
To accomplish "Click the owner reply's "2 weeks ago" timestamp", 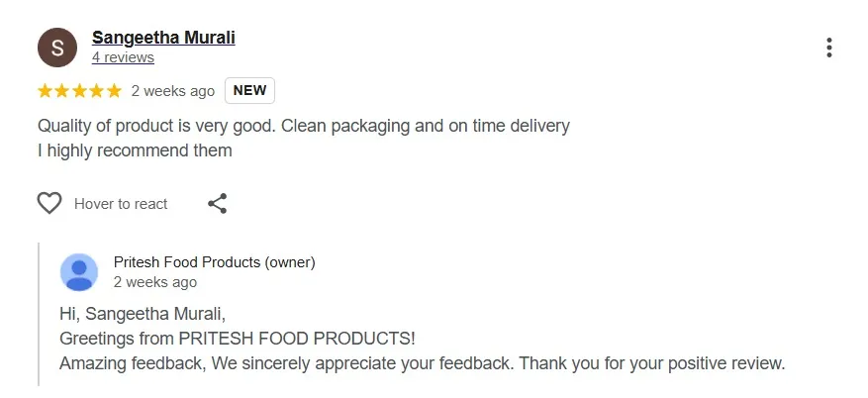I will pos(154,282).
